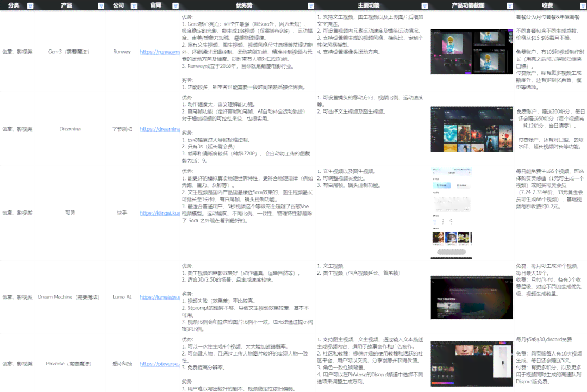Click the Pixverse product screenshot thumbnail
Image resolution: width=587 pixels, height=392 pixels.
click(x=472, y=364)
